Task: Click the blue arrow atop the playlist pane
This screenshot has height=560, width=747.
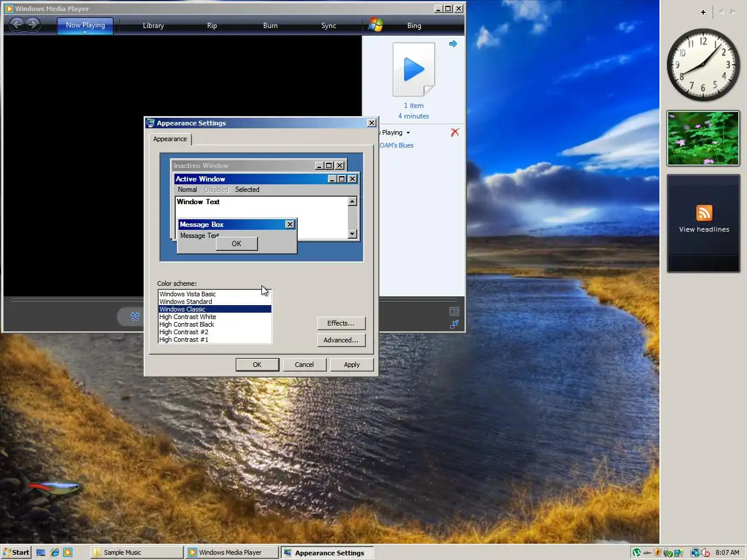Action: 453,44
